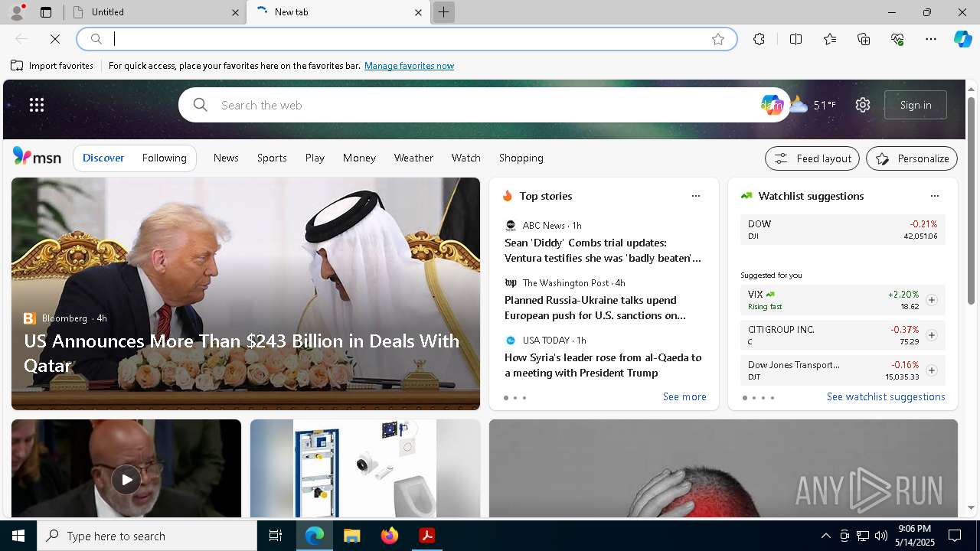Open the notification center icon

[x=955, y=536]
